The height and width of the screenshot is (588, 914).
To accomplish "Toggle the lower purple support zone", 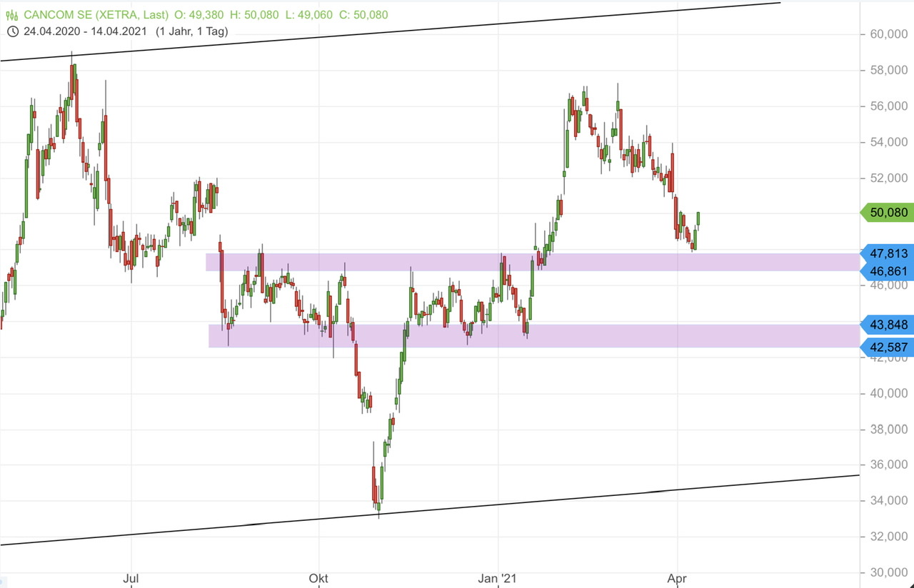I will click(x=500, y=335).
